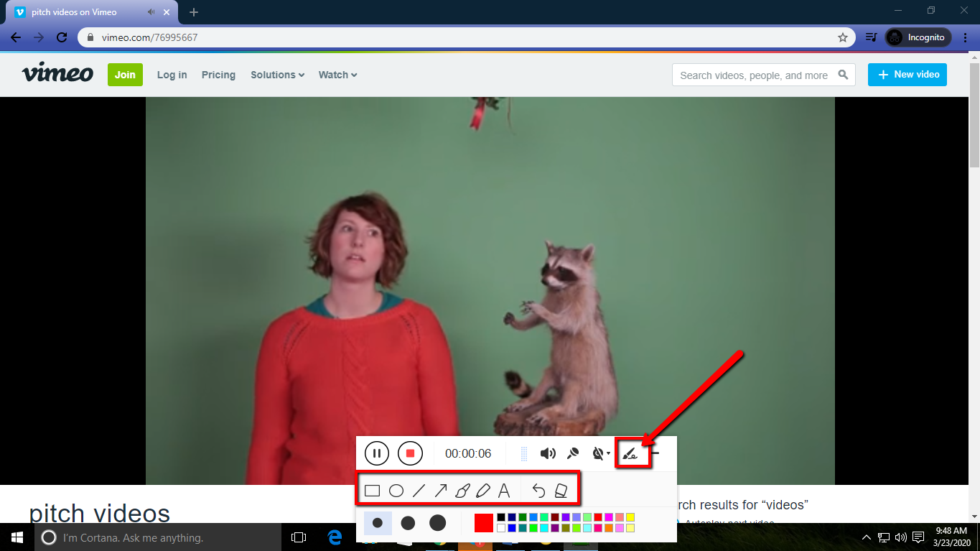Open the Windows Start menu
This screenshot has height=551, width=980.
coord(17,537)
